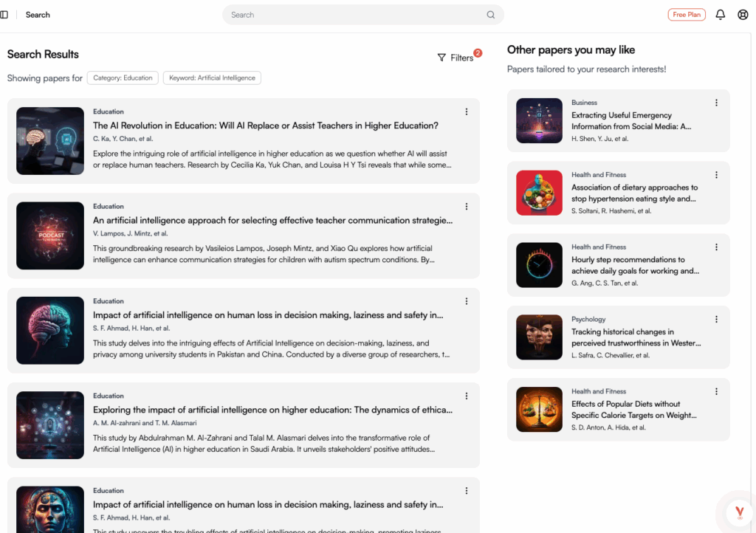Open 'Exploring the impact of artificial intelligence' paper title
This screenshot has width=756, height=533.
[272, 410]
